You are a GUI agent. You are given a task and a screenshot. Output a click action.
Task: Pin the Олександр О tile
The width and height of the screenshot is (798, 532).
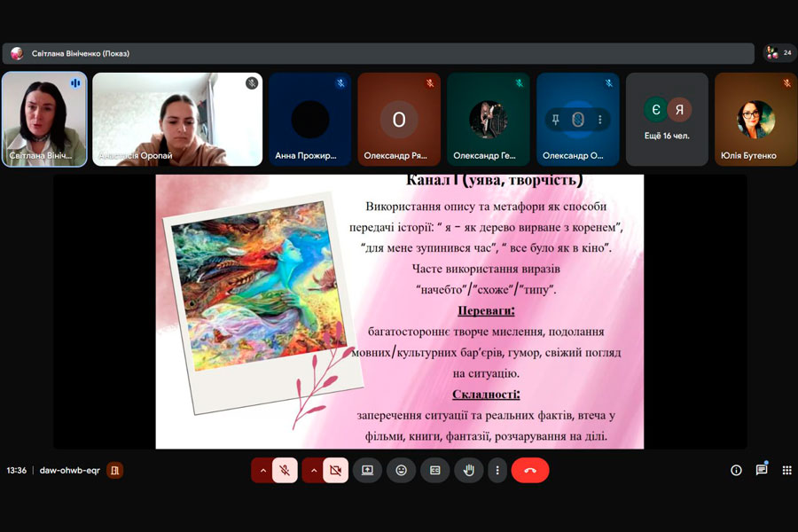pos(555,120)
